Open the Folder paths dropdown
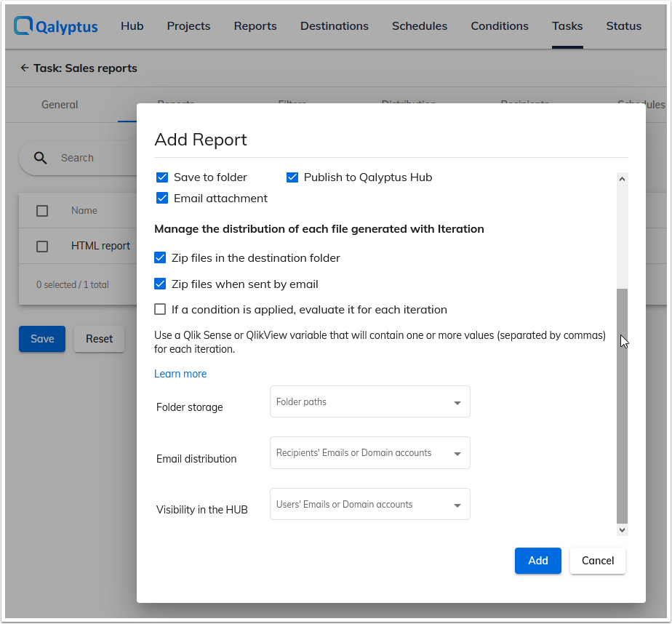Screen dimensions: 672x624 coord(369,401)
